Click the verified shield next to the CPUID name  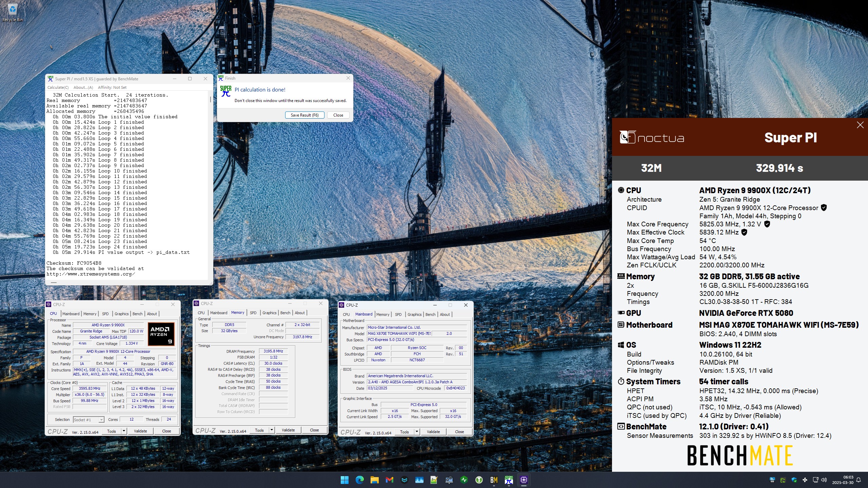[824, 208]
